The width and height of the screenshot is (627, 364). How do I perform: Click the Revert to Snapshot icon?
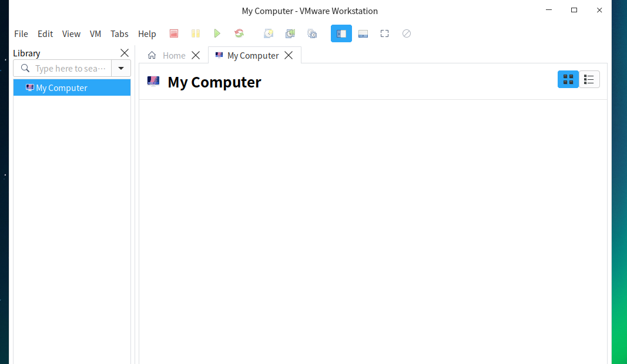pyautogui.click(x=290, y=33)
